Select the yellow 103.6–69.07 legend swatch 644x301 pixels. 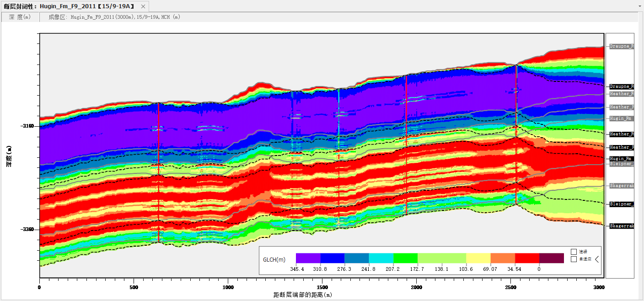478,258
